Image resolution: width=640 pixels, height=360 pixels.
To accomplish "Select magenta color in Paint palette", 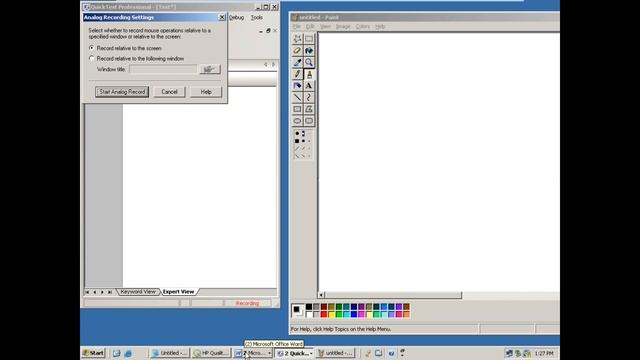I will [361, 314].
